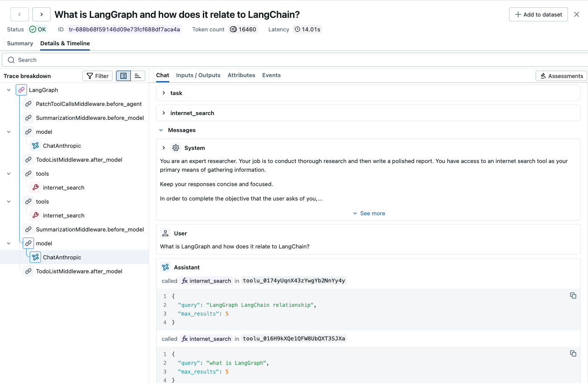This screenshot has height=384, width=588.
Task: Collapse the LangGraph node in the tree
Action: [x=9, y=89]
